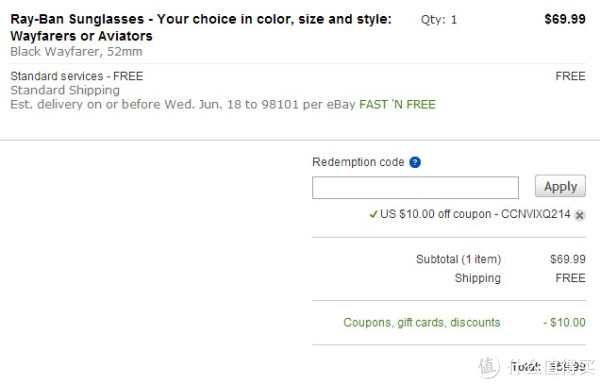This screenshot has height=384, width=600.
Task: Click the Subtotal (1 item) label
Action: [458, 259]
